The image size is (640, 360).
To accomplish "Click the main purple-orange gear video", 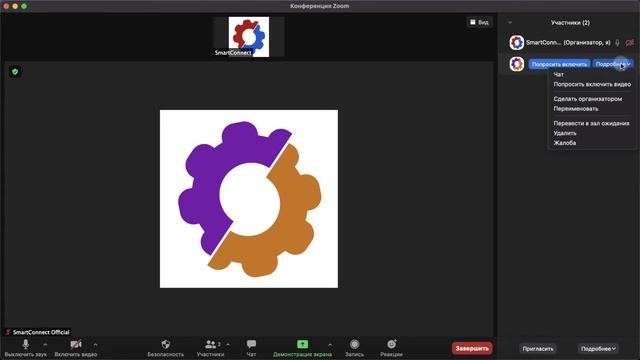I will coord(249,199).
